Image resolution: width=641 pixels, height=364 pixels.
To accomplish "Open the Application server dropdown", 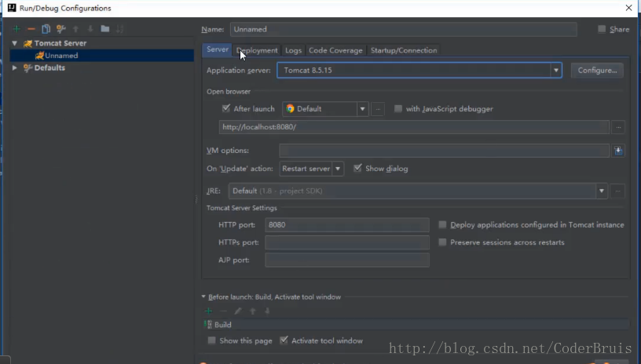I will [555, 70].
